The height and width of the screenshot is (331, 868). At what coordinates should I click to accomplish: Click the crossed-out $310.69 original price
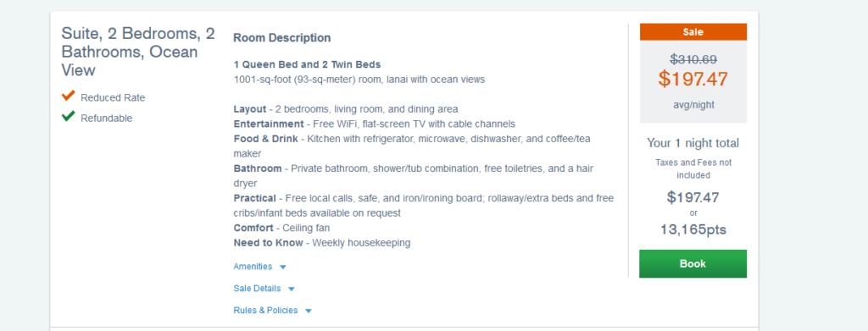[693, 58]
